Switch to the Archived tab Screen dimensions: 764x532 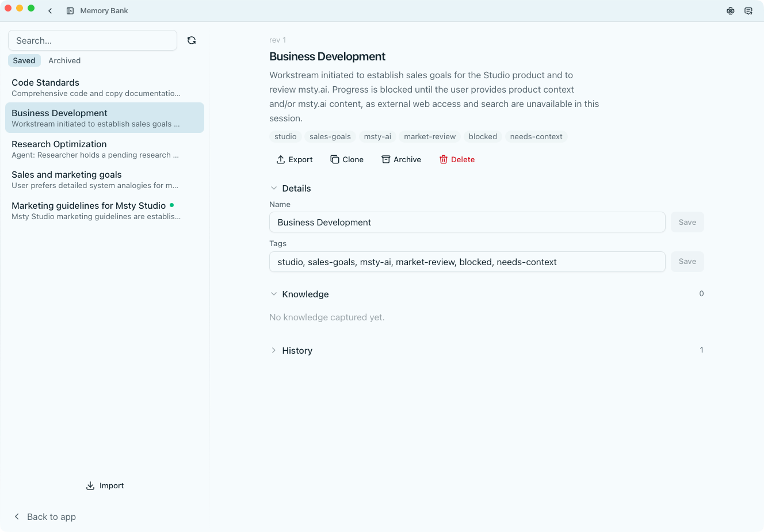[64, 60]
